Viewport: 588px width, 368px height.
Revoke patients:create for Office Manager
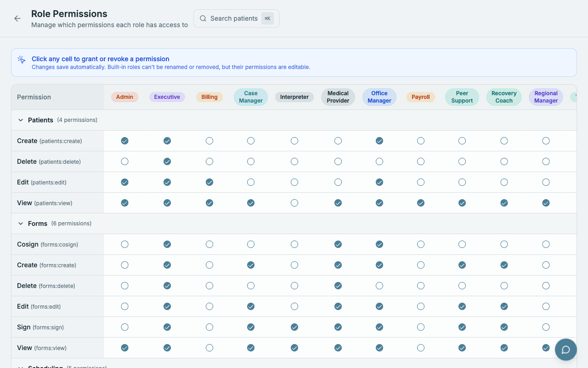379,141
